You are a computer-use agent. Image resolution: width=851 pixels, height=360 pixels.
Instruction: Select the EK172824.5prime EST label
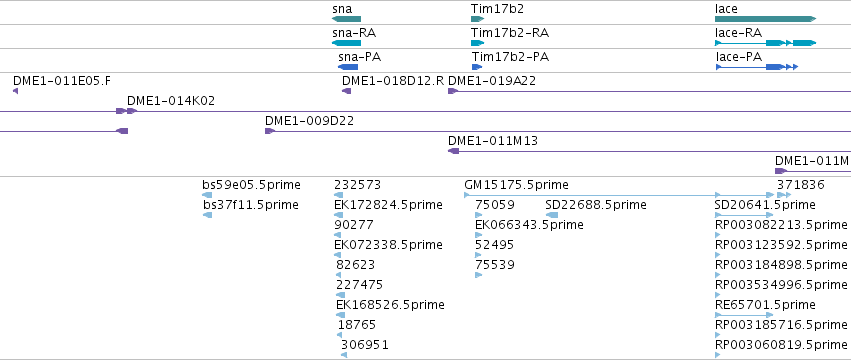[389, 205]
